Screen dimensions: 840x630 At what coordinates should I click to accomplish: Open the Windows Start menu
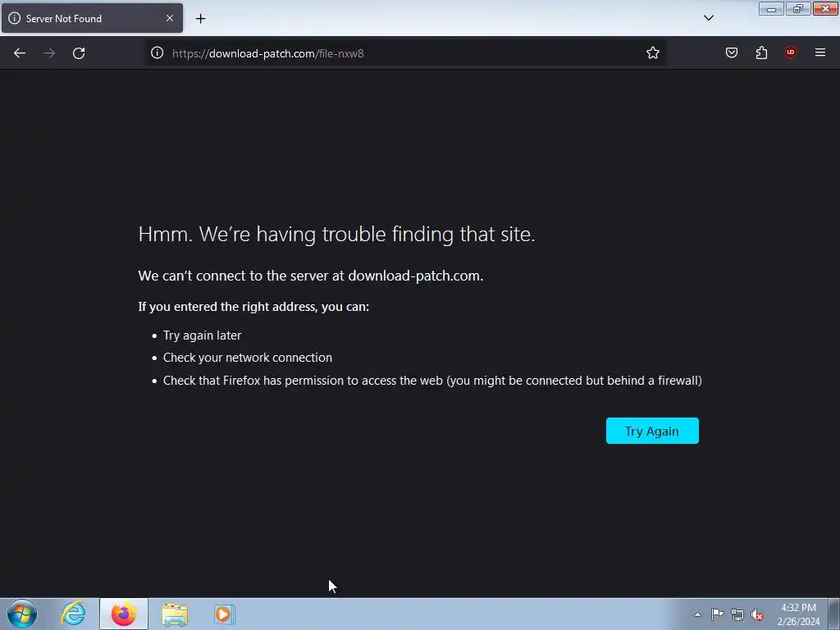click(x=22, y=614)
